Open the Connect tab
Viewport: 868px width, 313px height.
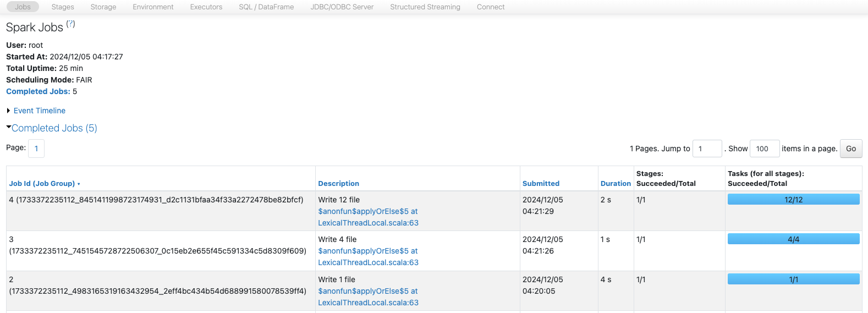491,7
